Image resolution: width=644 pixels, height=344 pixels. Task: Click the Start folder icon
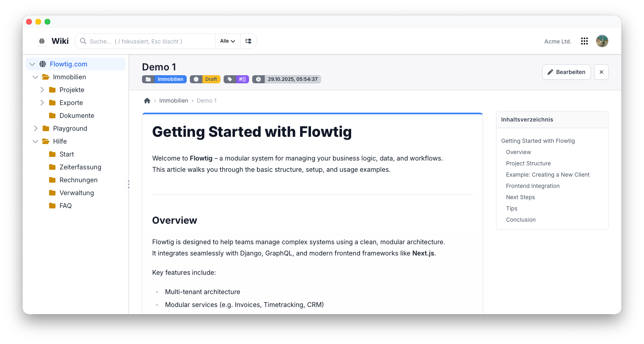click(x=52, y=154)
